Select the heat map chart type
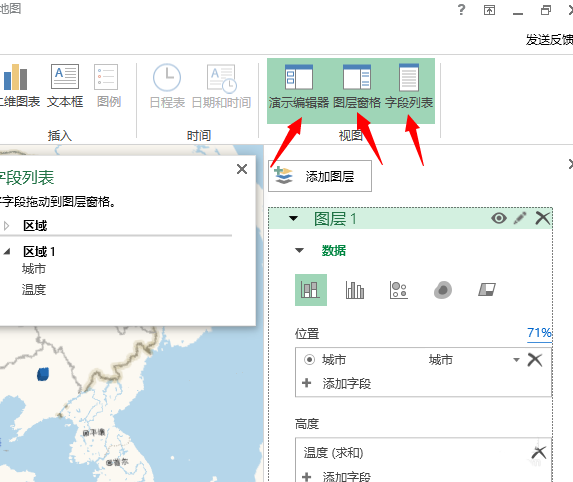This screenshot has height=482, width=573. tap(443, 290)
